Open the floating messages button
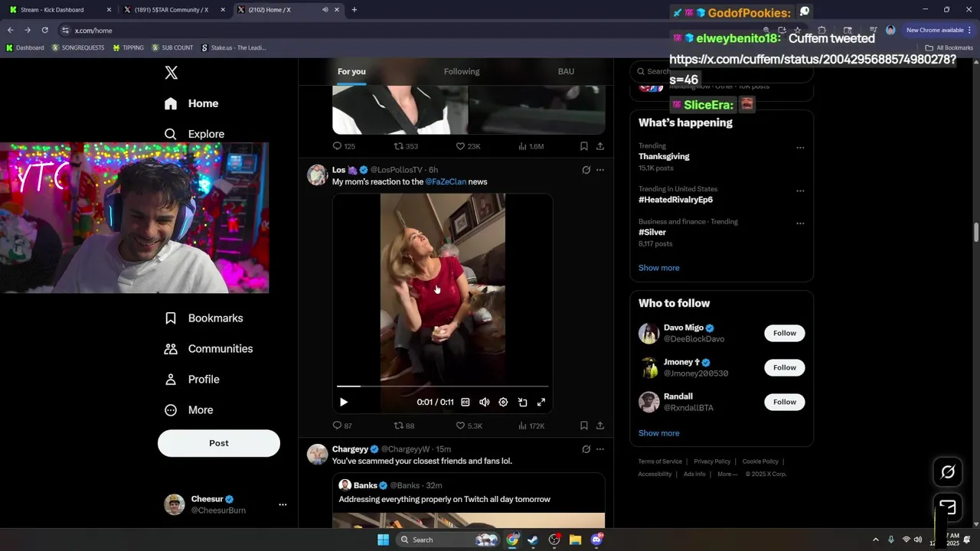Viewport: 980px width, 551px height. coord(948,507)
